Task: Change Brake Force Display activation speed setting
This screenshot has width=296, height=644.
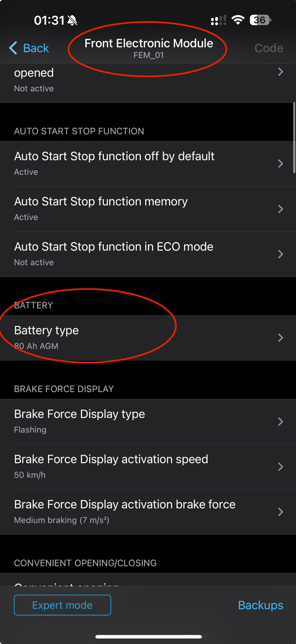Action: click(148, 467)
